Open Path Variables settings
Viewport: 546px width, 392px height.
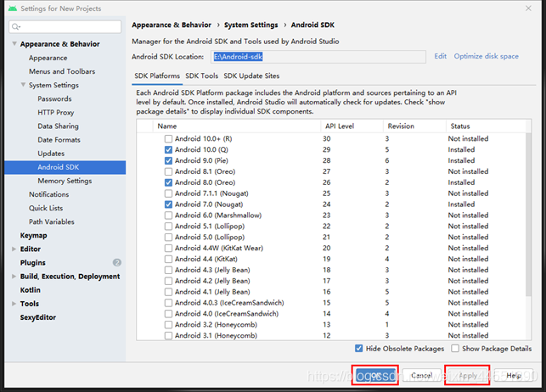coord(52,221)
